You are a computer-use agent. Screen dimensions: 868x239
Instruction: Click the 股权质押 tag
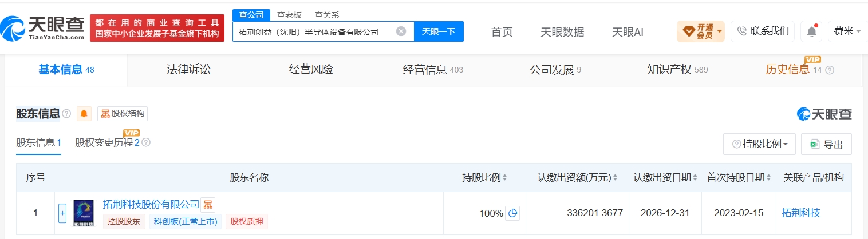pyautogui.click(x=247, y=221)
